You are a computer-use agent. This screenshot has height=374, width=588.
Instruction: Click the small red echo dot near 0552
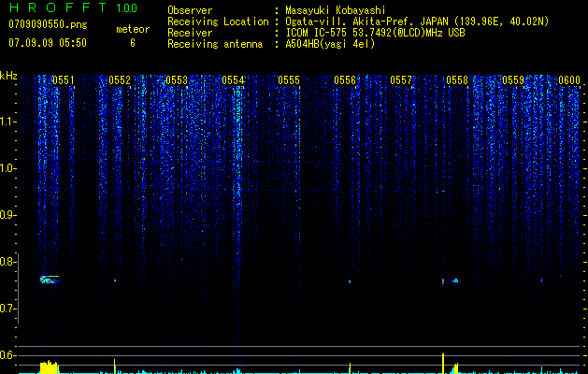115,280
